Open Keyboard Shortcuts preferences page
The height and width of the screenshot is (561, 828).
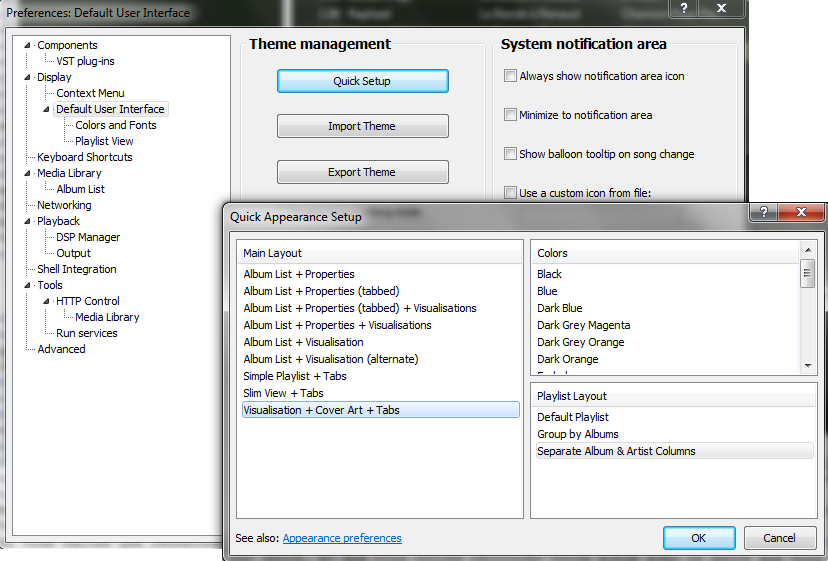click(x=84, y=157)
